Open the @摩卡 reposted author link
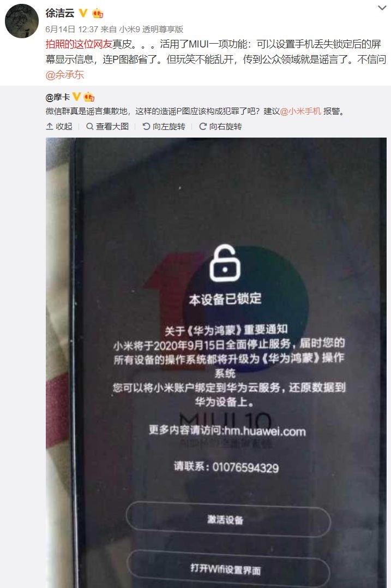391x588 pixels. pyautogui.click(x=58, y=97)
